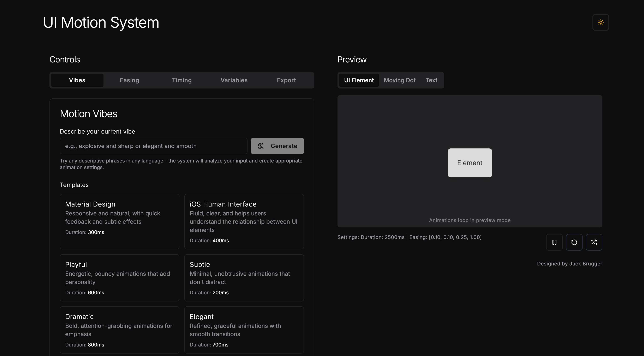644x356 pixels.
Task: Choose the Material Design template
Action: coord(119,222)
